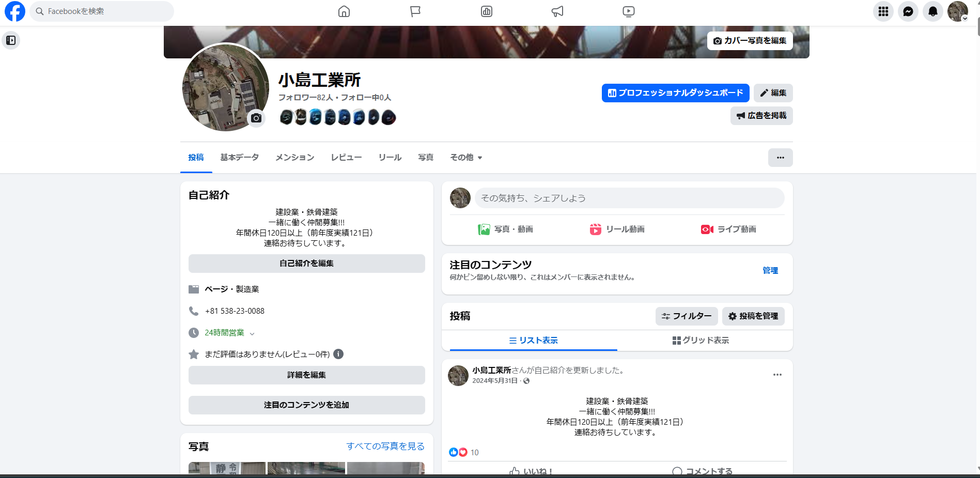
Task: Click camera icon on profile picture
Action: [256, 118]
